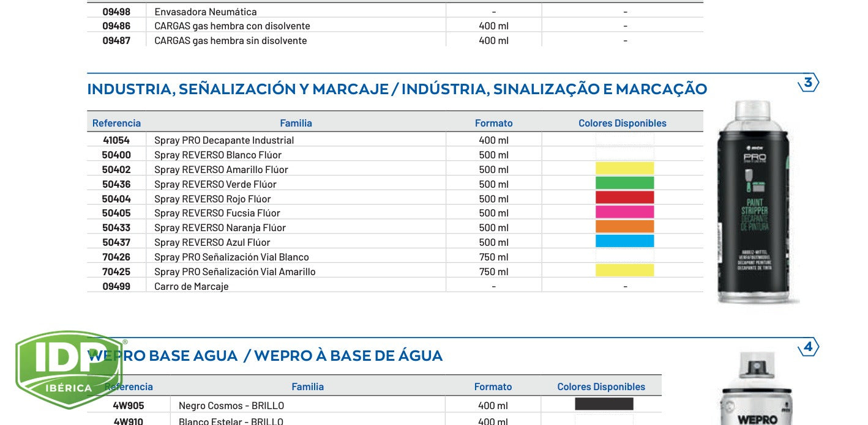Click Spray PRO Decapante Industrial
Viewport: 868px width, 425px height.
[x=224, y=140]
